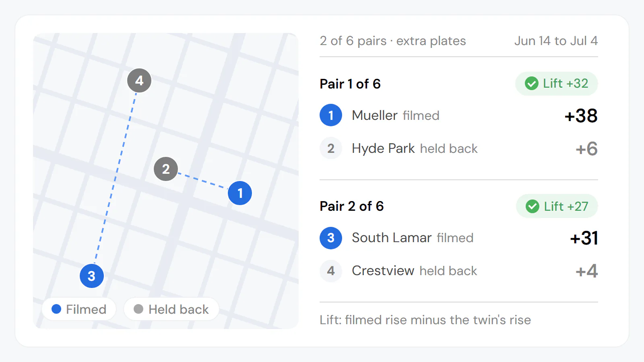Click the dashed line between markers 2 and 1
Viewport: 644px width, 362px height.
[x=203, y=181]
